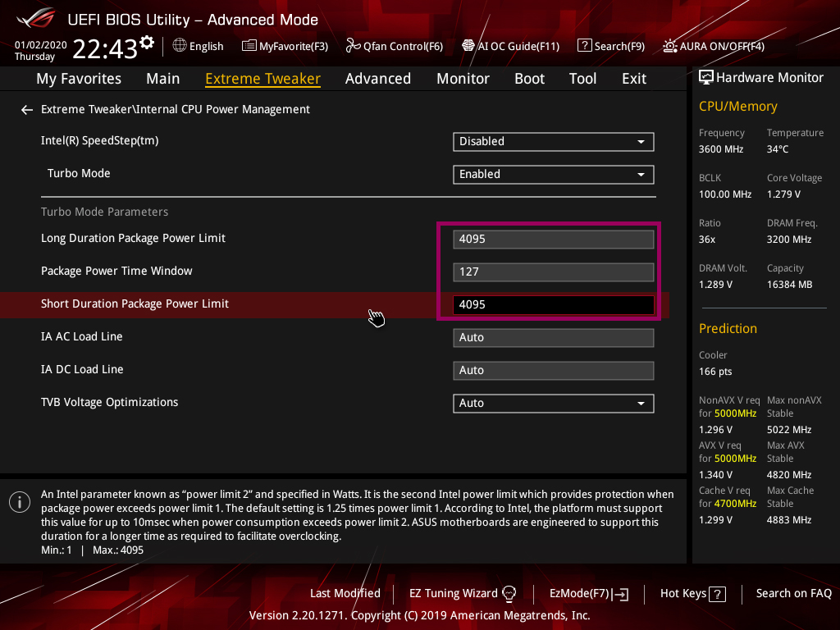Select Intel(R) SpeedStep(tm) label

point(99,141)
